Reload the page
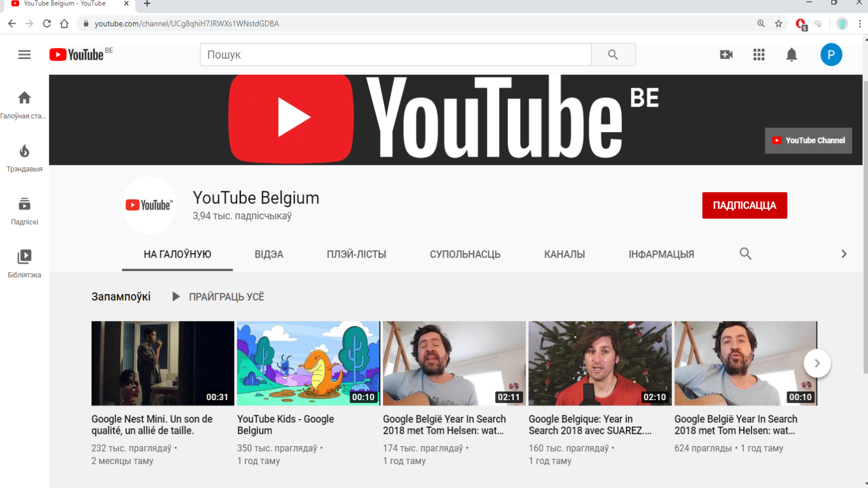 click(x=47, y=23)
